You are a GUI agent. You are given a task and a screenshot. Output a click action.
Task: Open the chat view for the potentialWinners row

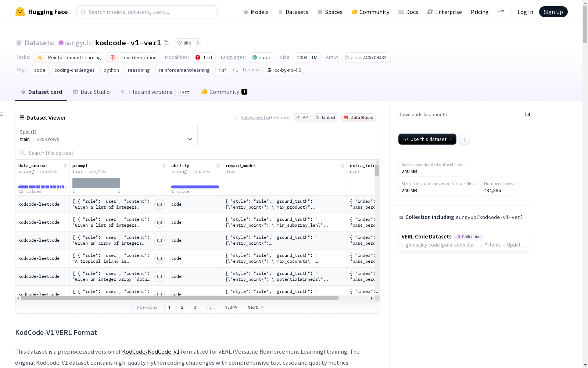click(159, 277)
